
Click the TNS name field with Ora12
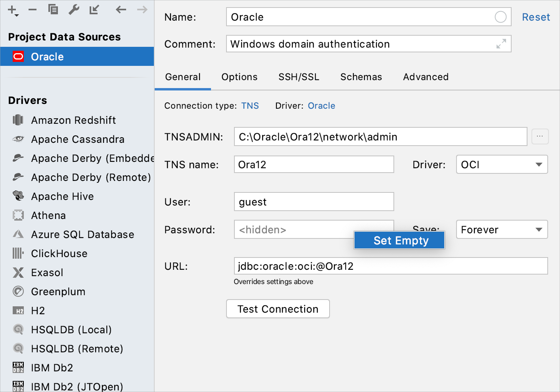point(314,164)
